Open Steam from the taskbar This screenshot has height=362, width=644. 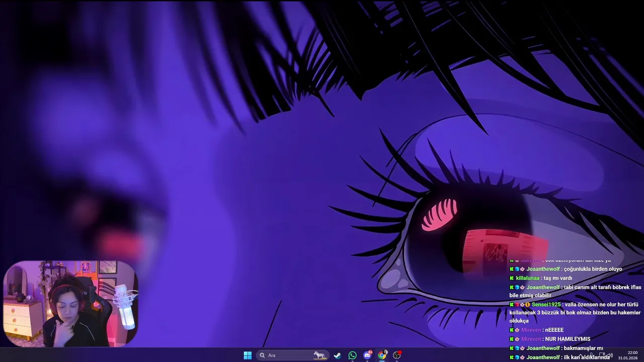pos(337,355)
